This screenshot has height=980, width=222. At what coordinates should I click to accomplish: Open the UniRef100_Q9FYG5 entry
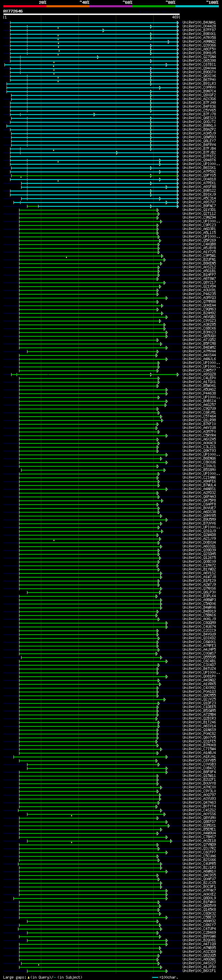(199, 175)
